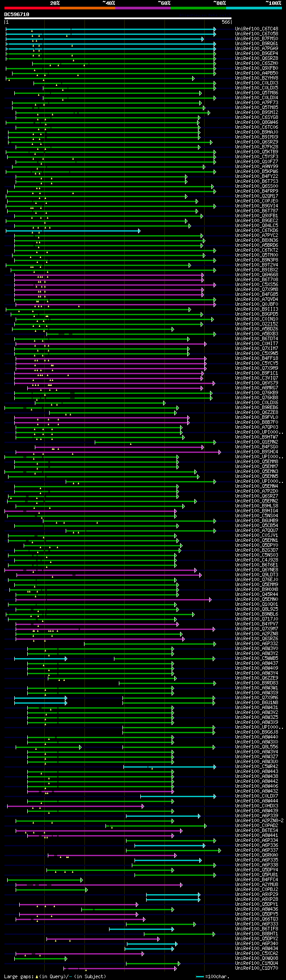Select label UniRef100_Q6SRZ8
This screenshot has width=286, height=980.
pyautogui.click(x=257, y=59)
